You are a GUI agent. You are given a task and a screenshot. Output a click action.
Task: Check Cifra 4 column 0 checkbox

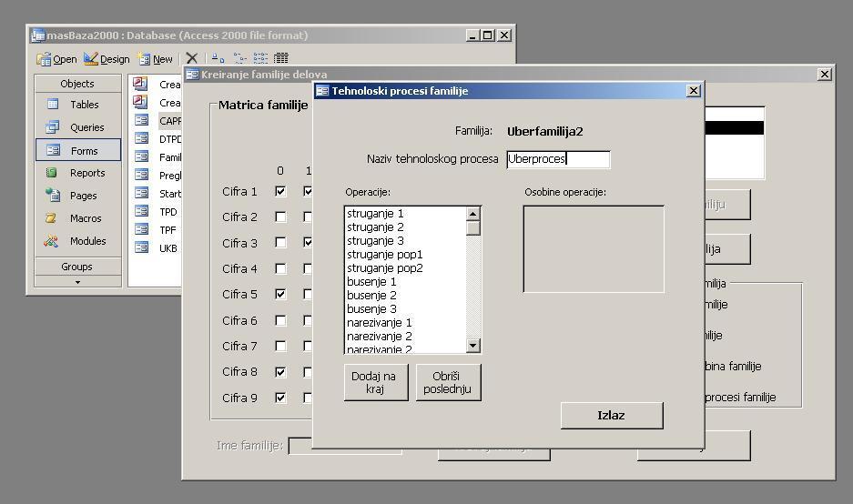tap(280, 268)
